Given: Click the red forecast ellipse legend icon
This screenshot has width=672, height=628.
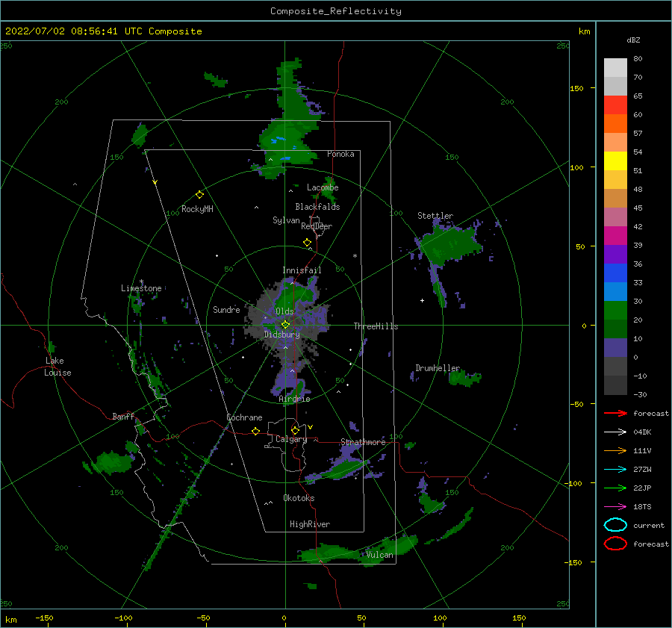Looking at the screenshot, I should (x=615, y=544).
